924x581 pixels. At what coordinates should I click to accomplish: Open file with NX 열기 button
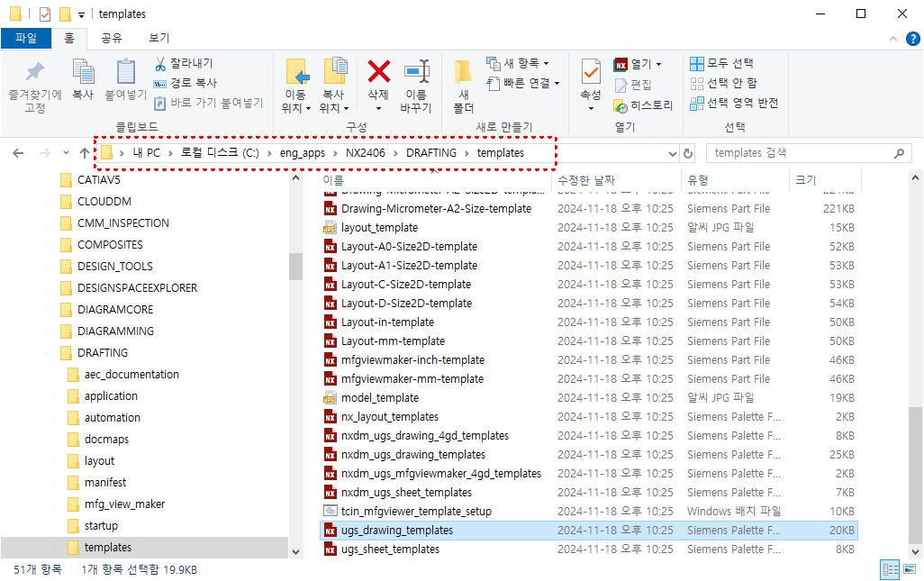[637, 64]
